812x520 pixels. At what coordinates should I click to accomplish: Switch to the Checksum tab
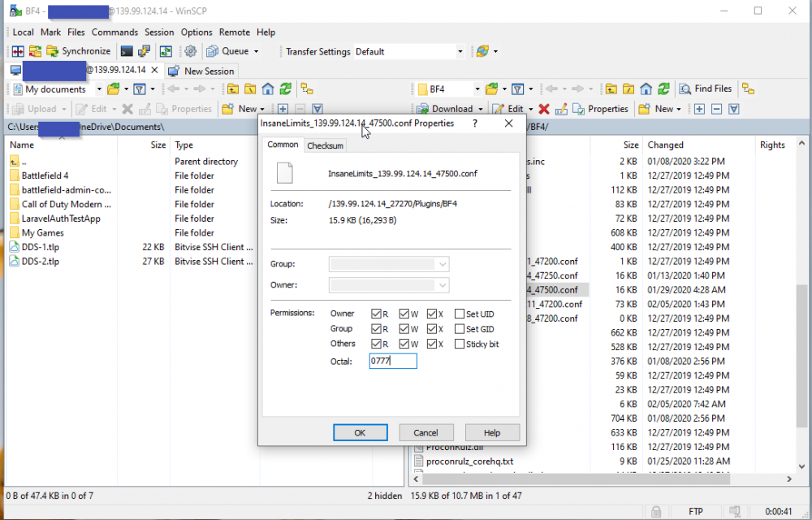(x=325, y=145)
